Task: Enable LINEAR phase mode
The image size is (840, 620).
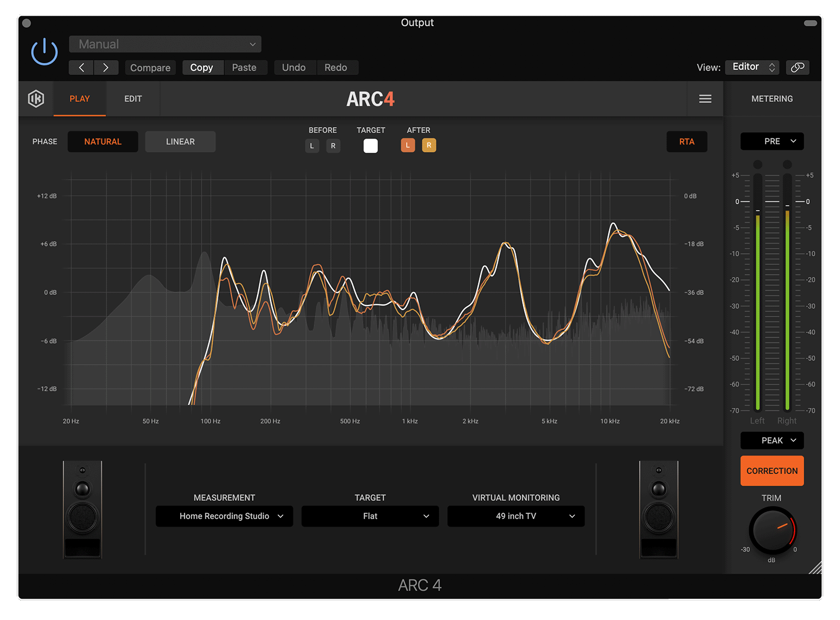Action: coord(180,141)
